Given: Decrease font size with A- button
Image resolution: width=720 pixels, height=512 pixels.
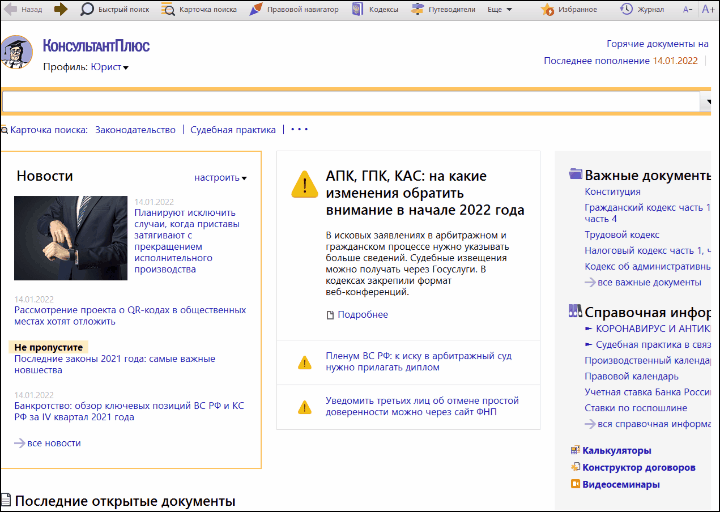Looking at the screenshot, I should 687,10.
